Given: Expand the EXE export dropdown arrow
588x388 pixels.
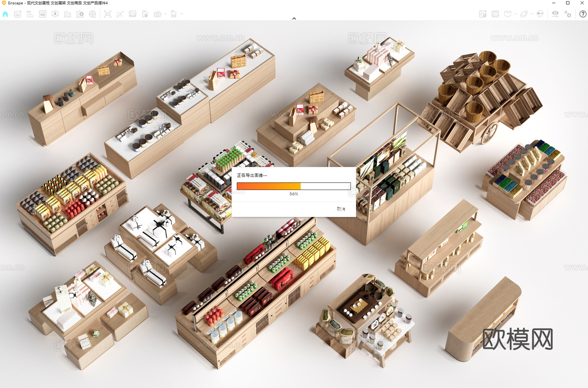Looking at the screenshot, I should pos(182,14).
